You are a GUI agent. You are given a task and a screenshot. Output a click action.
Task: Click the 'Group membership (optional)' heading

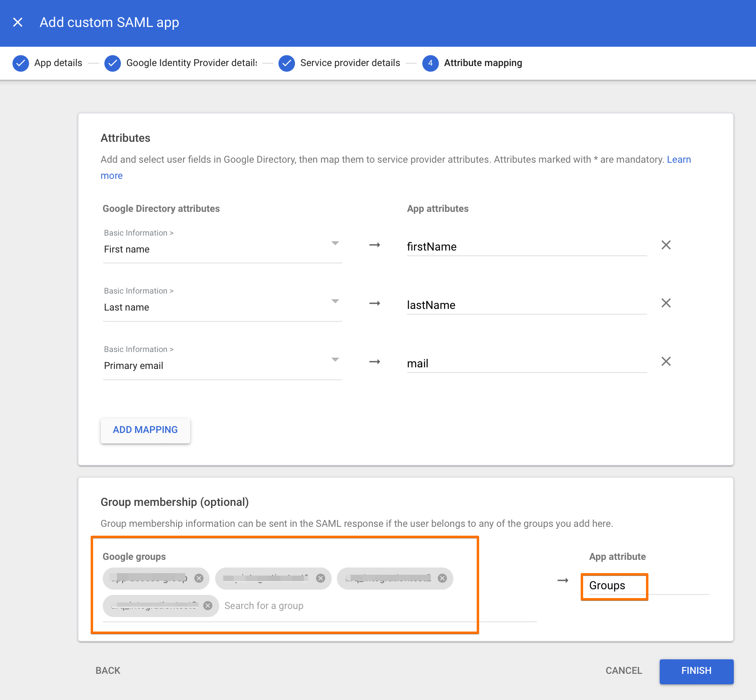pyautogui.click(x=174, y=502)
